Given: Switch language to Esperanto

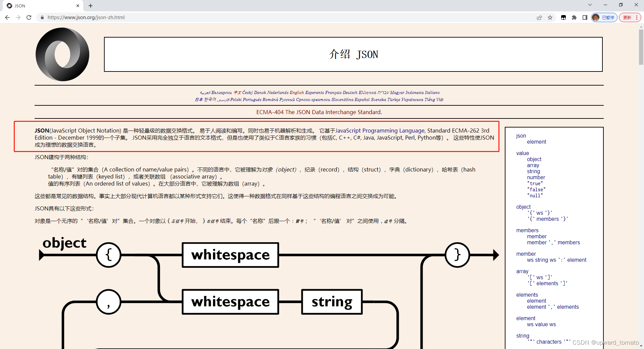Looking at the screenshot, I should pyautogui.click(x=315, y=93).
